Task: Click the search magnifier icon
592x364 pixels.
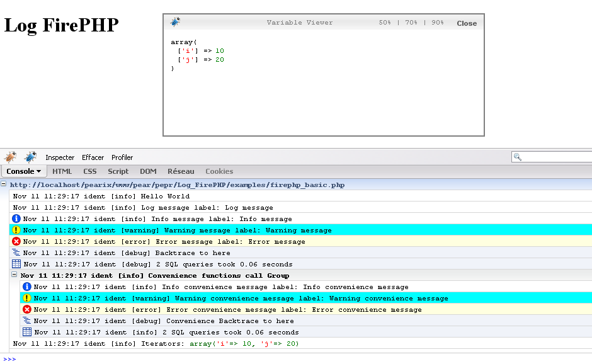Action: pyautogui.click(x=518, y=157)
